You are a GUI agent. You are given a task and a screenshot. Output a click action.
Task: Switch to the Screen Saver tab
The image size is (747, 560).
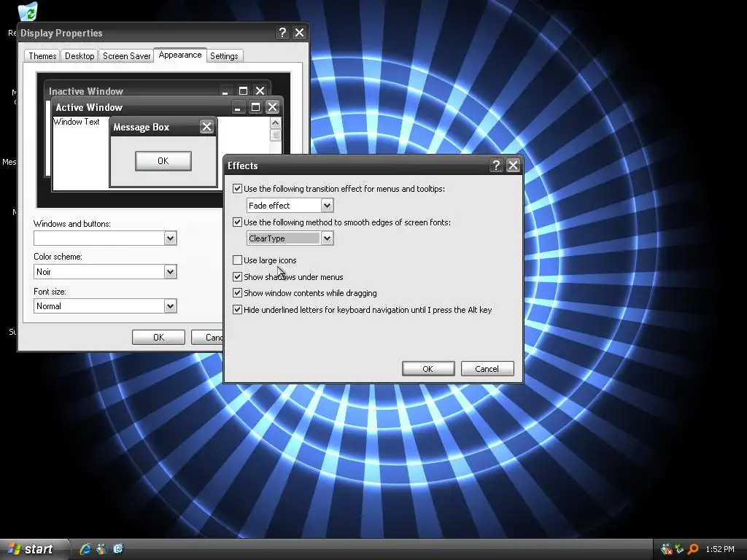pyautogui.click(x=126, y=55)
